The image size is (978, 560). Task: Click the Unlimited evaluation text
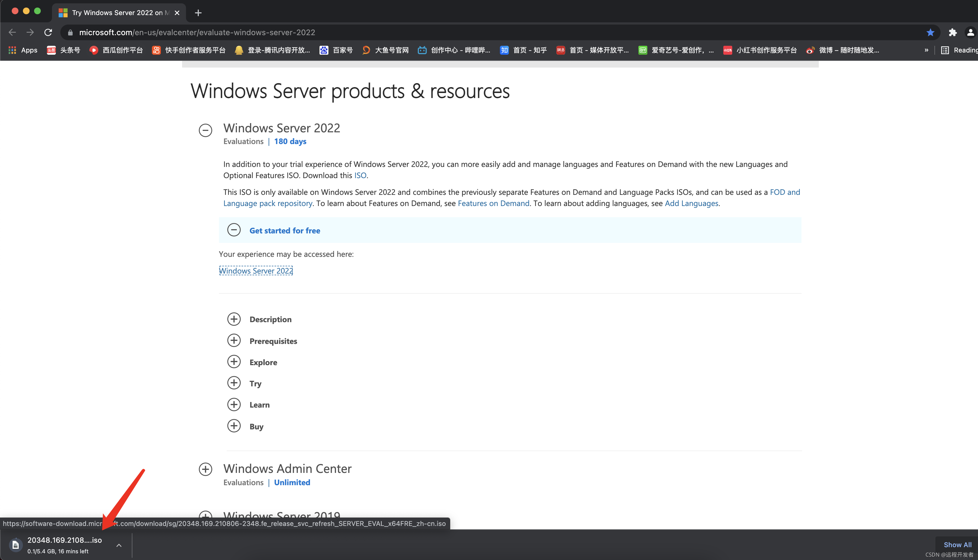click(x=292, y=482)
